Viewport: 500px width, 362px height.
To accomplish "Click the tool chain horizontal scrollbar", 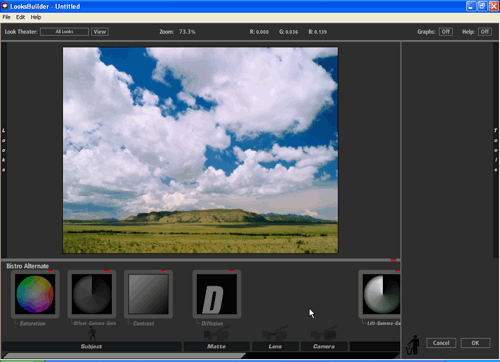I will [x=125, y=356].
